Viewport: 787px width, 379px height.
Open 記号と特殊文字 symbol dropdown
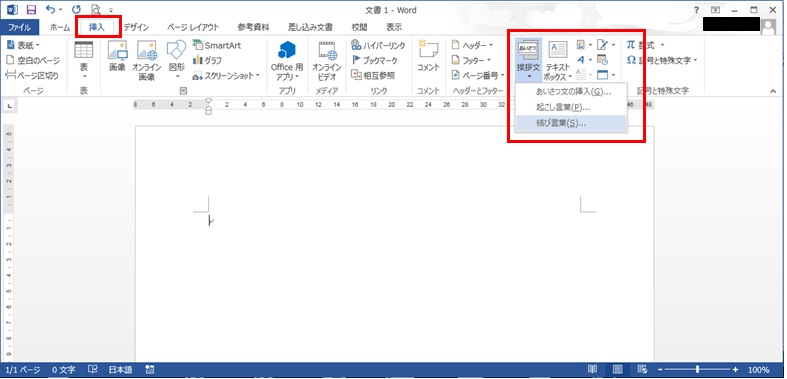tap(662, 60)
